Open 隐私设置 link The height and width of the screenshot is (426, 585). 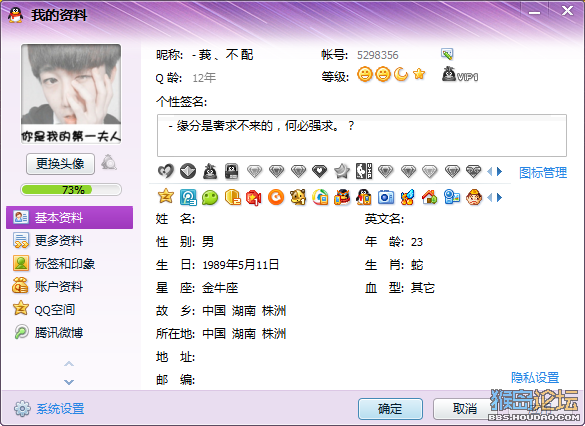pos(535,378)
